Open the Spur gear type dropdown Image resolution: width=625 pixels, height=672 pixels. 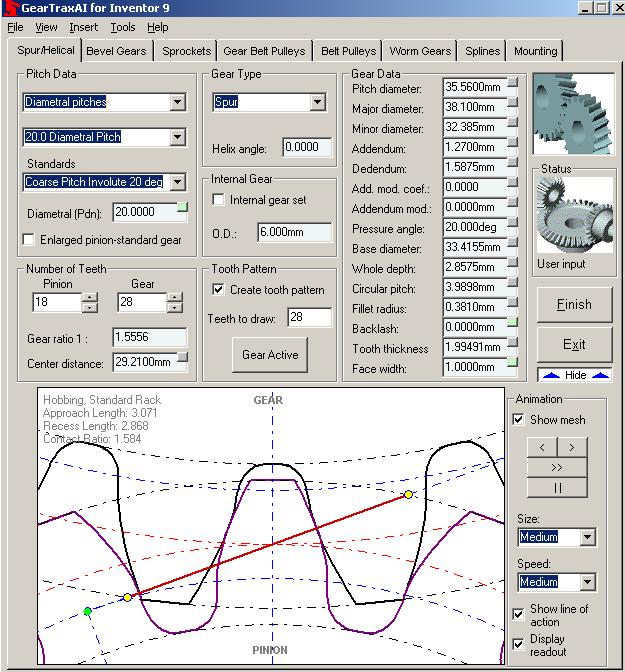point(317,102)
